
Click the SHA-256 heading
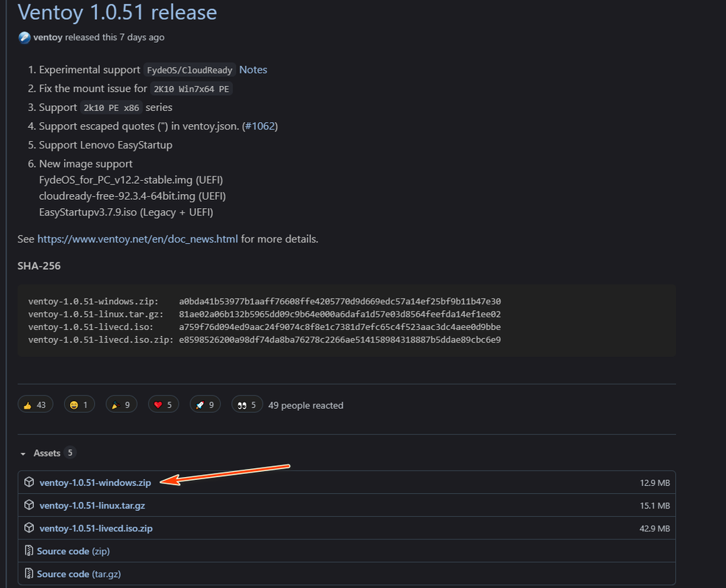pyautogui.click(x=39, y=266)
